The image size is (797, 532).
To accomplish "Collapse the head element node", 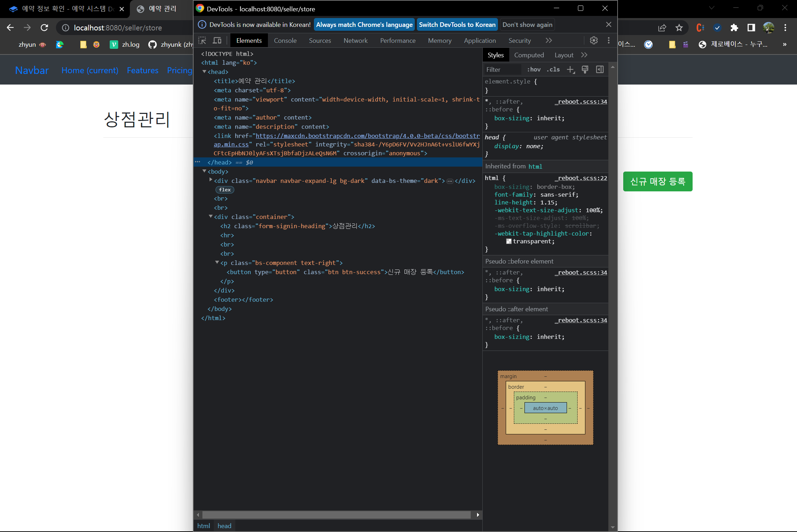I will (x=204, y=72).
